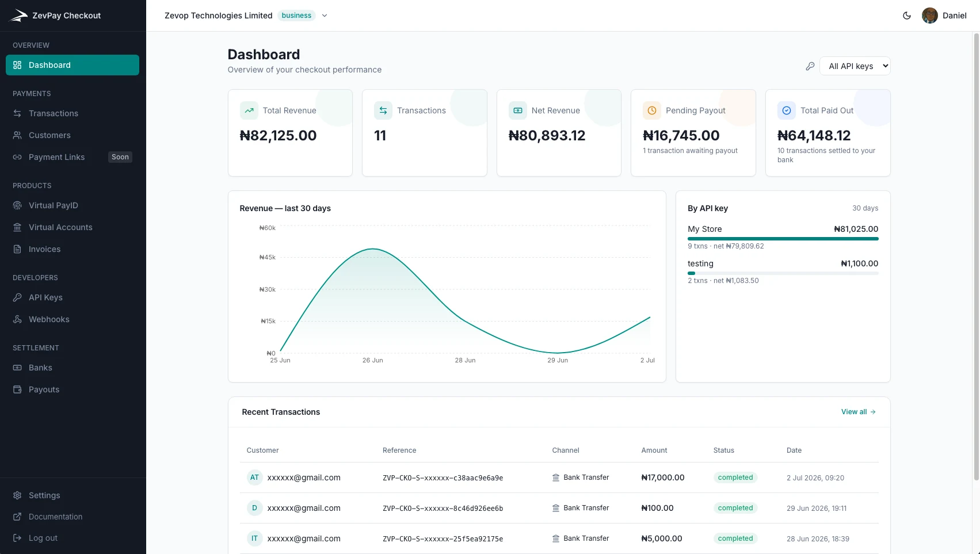The image size is (980, 554).
Task: Click the IT customer avatar badge
Action: pyautogui.click(x=254, y=538)
